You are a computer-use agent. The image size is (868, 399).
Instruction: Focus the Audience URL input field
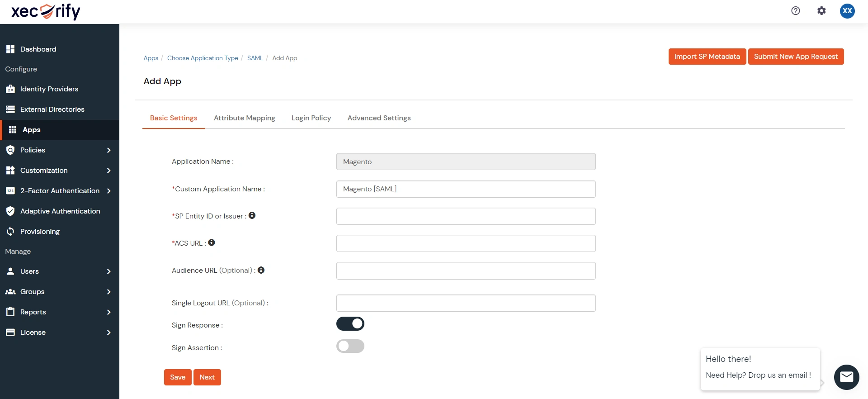pos(466,271)
